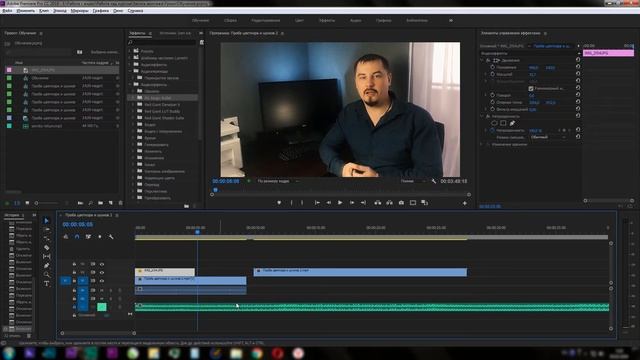Image resolution: width=640 pixels, height=360 pixels.
Task: Toggle linked selection in timeline
Action: point(88,237)
